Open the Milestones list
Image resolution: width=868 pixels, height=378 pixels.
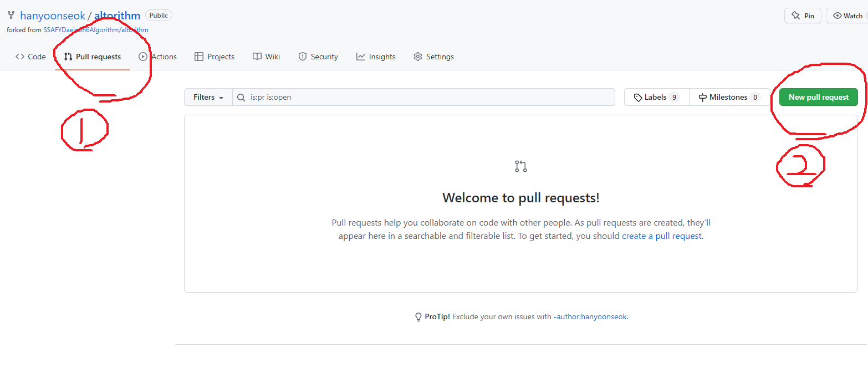[x=729, y=97]
